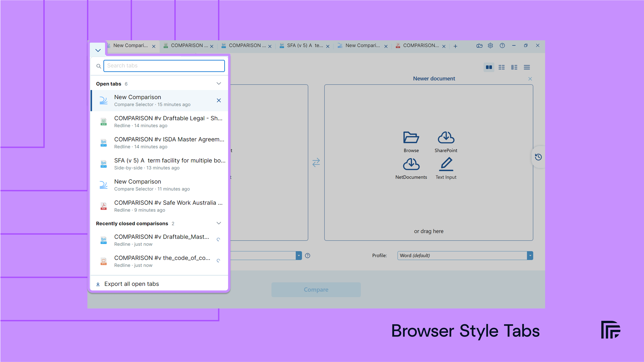Swap older and newer documents
This screenshot has height=362, width=644.
click(316, 163)
